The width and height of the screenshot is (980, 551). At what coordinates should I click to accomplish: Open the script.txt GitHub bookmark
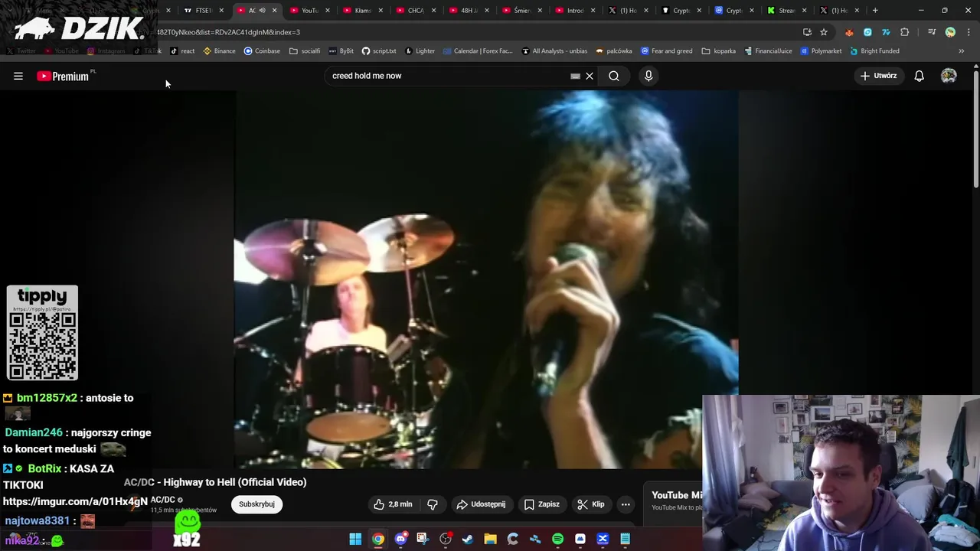[379, 51]
